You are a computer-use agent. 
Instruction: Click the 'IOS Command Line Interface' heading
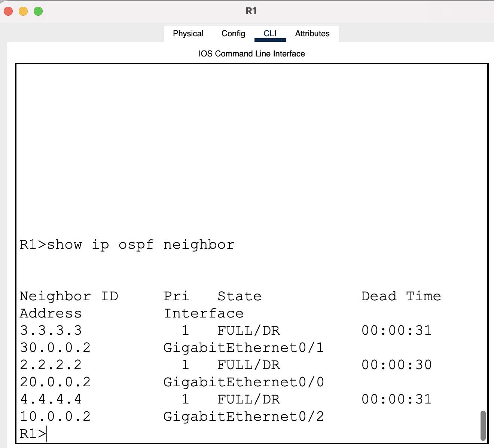pos(251,54)
